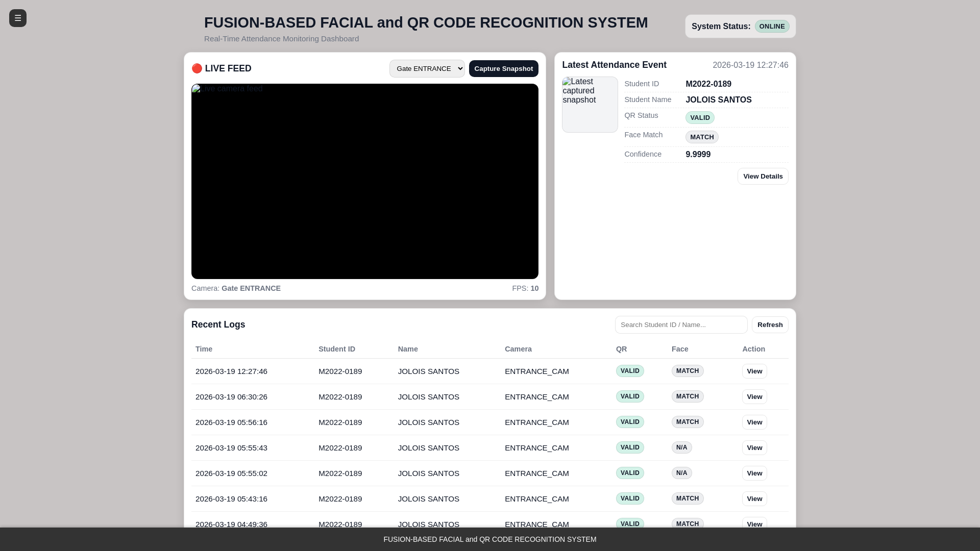
Task: Click the Student ID column header
Action: pos(336,349)
